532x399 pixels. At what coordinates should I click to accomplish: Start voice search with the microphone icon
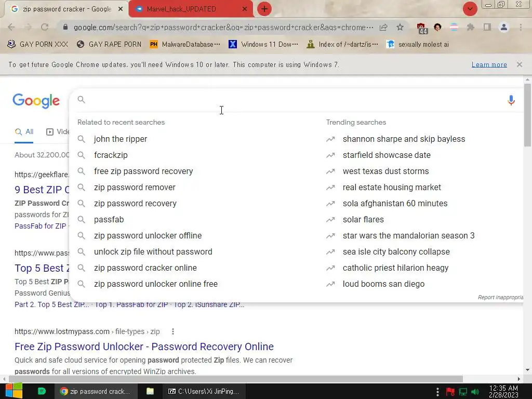511,100
